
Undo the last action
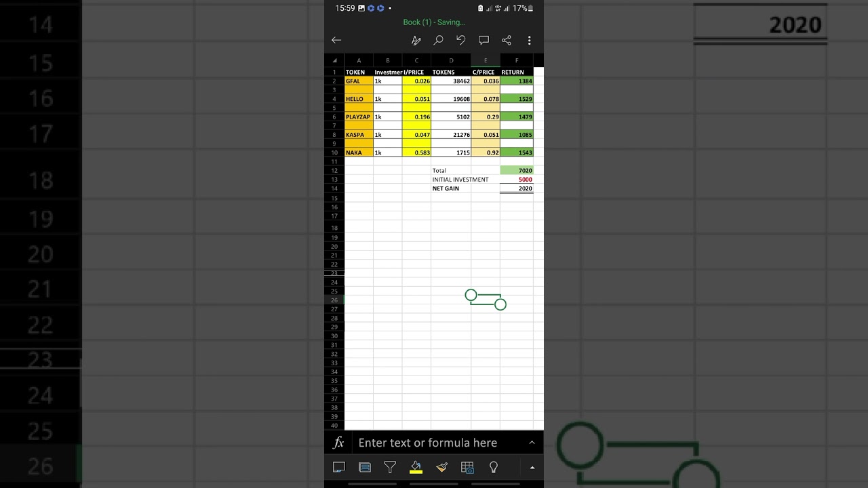[461, 41]
